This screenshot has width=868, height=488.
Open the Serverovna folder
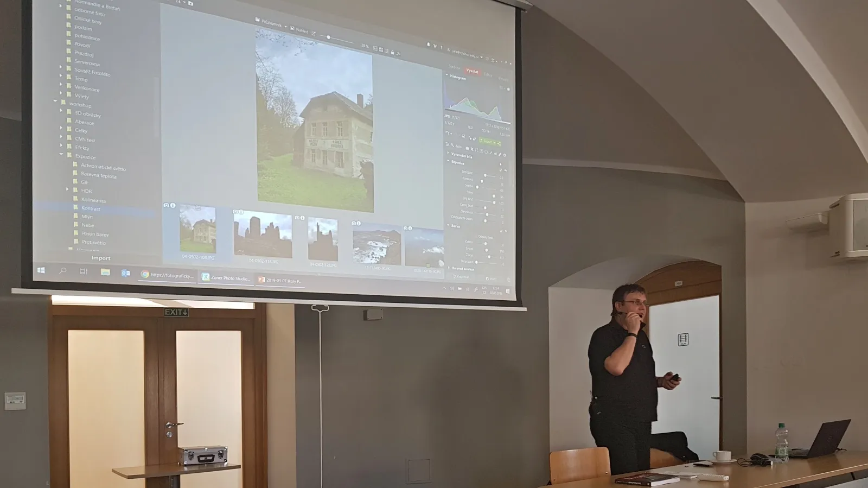(x=87, y=62)
